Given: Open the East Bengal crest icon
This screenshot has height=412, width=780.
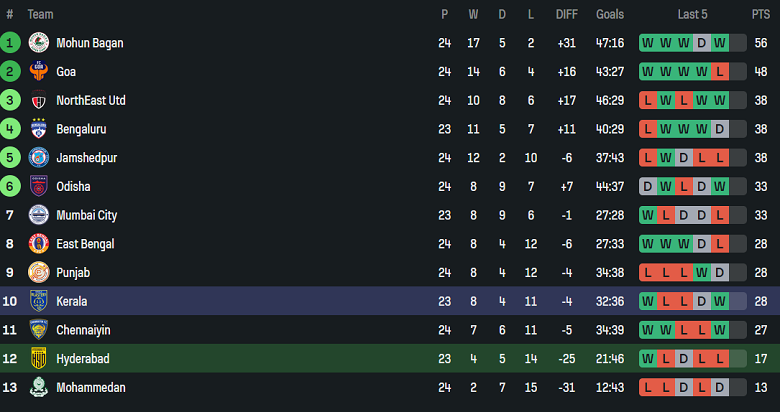Looking at the screenshot, I should pyautogui.click(x=39, y=244).
